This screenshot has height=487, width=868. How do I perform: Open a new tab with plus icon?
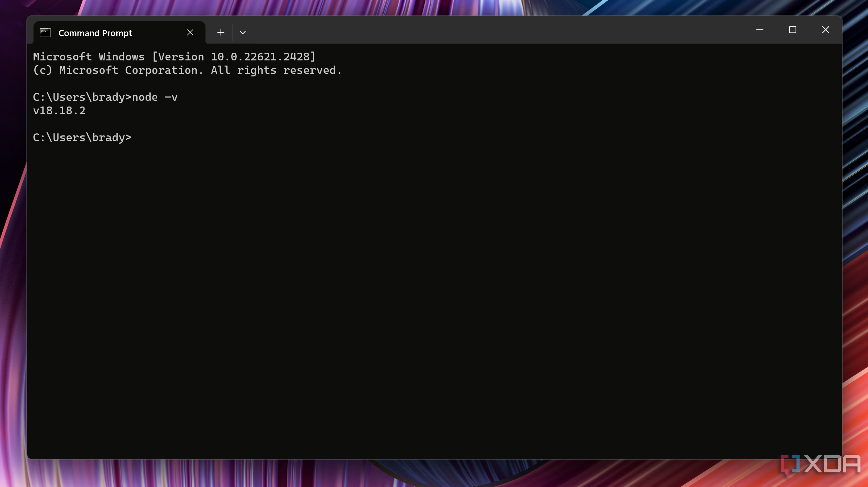point(221,33)
